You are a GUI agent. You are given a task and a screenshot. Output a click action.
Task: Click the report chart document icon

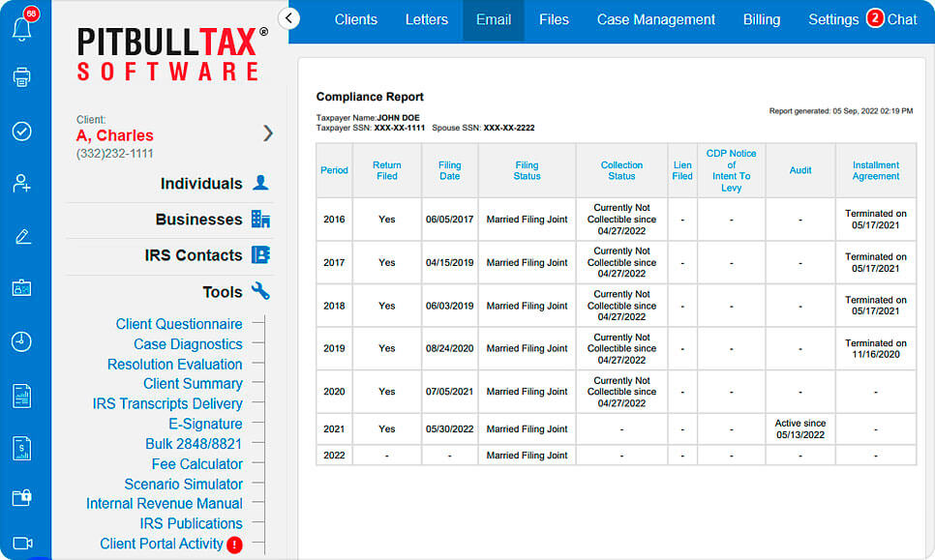(22, 396)
